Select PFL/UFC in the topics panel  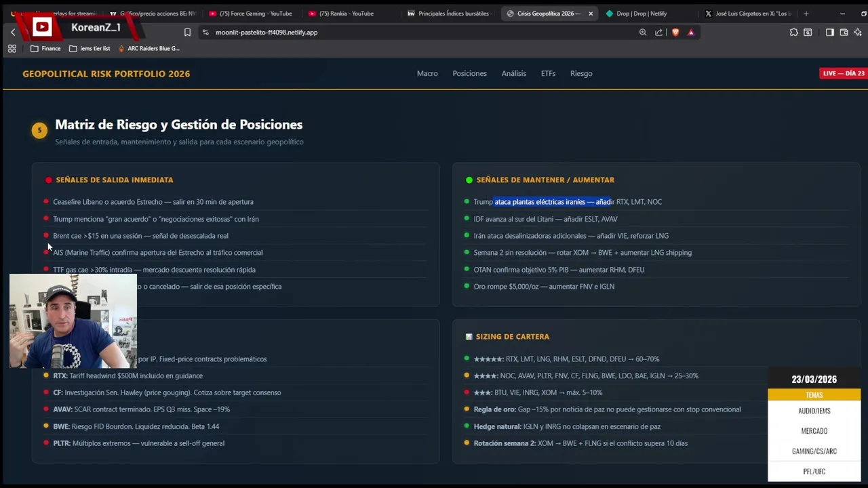(814, 472)
